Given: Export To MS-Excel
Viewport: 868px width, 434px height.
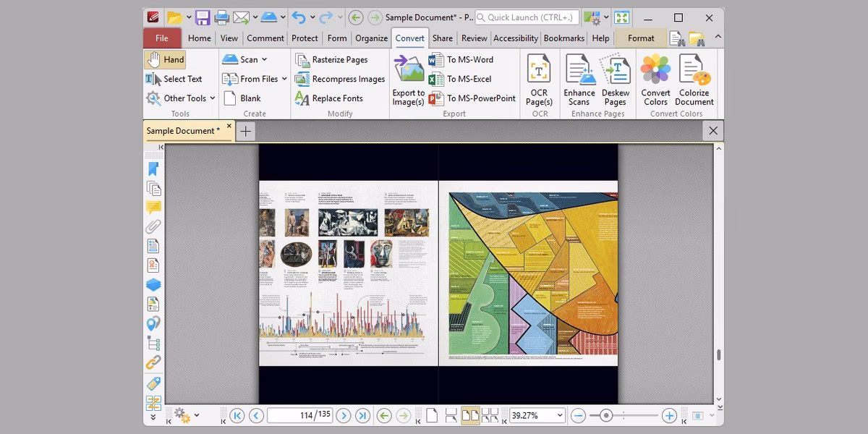Looking at the screenshot, I should pos(460,79).
